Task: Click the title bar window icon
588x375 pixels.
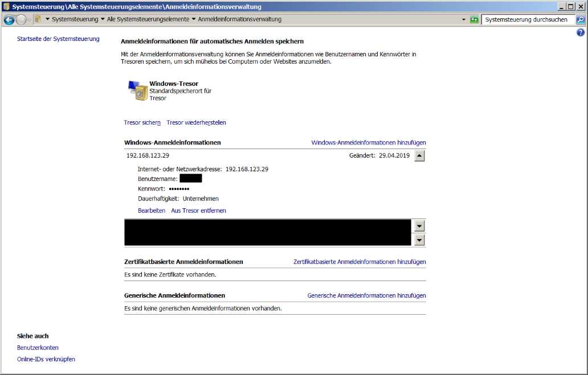Action: 6,6
